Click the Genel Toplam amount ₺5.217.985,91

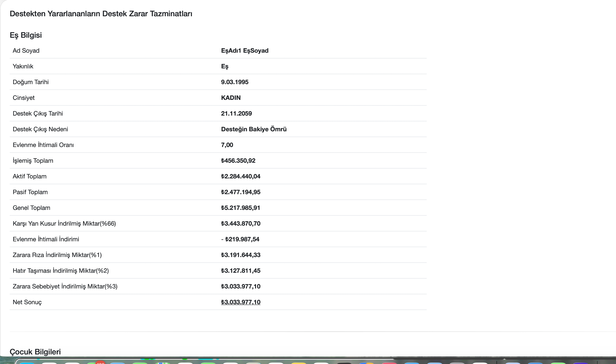tap(241, 208)
